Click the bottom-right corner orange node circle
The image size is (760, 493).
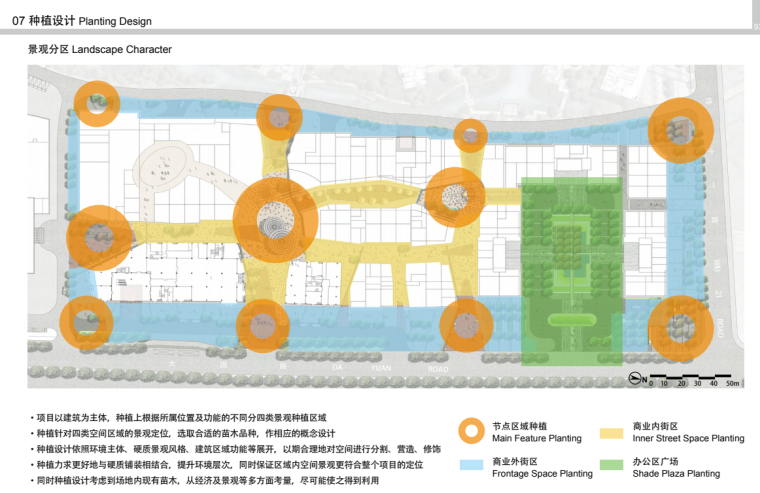click(680, 328)
